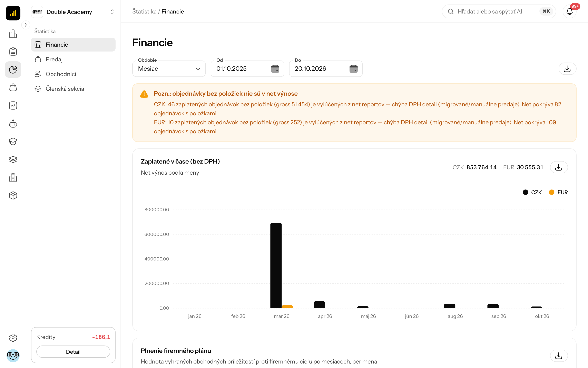Download the Plnenie firemného plánu data
Viewport: 588px width, 368px height.
tap(559, 356)
